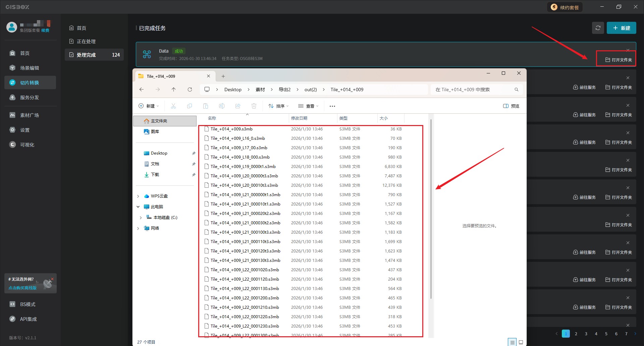Image resolution: width=644 pixels, height=346 pixels.
Task: Open the 场景编辑 sidebar section
Action: tap(30, 68)
